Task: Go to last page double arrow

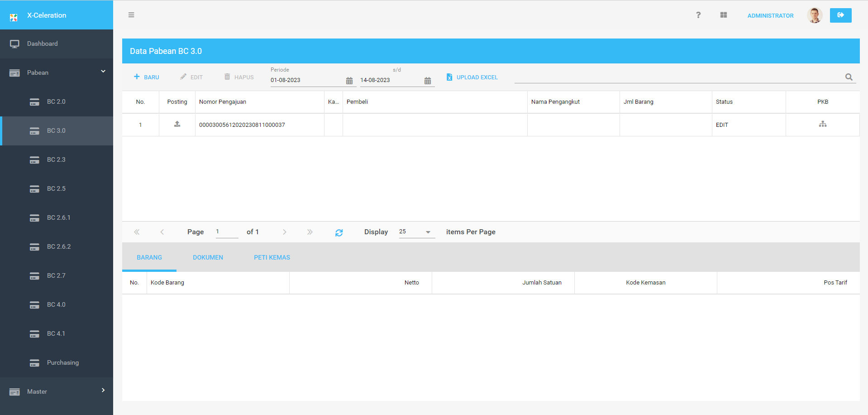Action: pyautogui.click(x=310, y=232)
